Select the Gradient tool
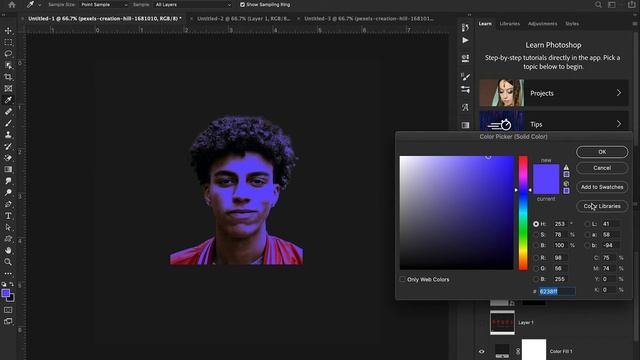This screenshot has height=360, width=640. [8, 169]
